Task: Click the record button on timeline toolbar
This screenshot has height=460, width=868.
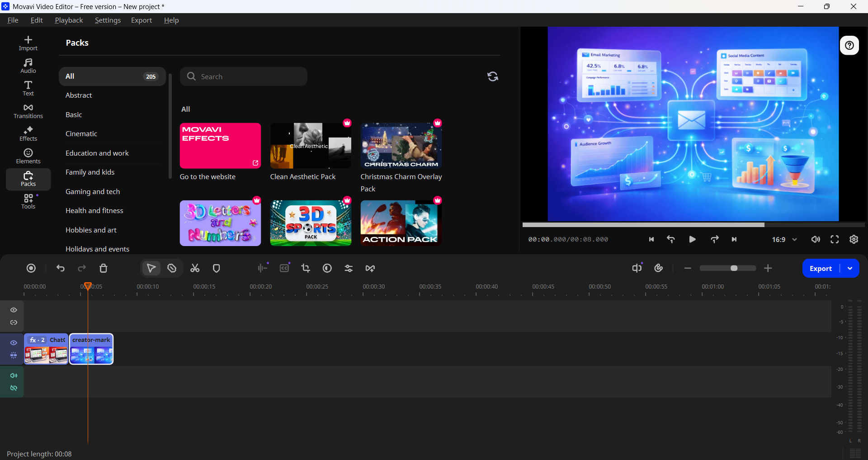Action: [31, 268]
